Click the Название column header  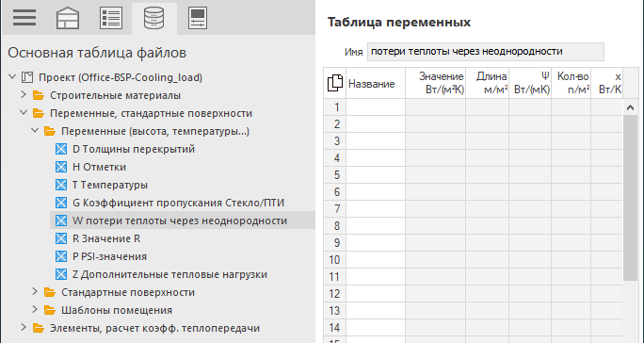tap(376, 83)
